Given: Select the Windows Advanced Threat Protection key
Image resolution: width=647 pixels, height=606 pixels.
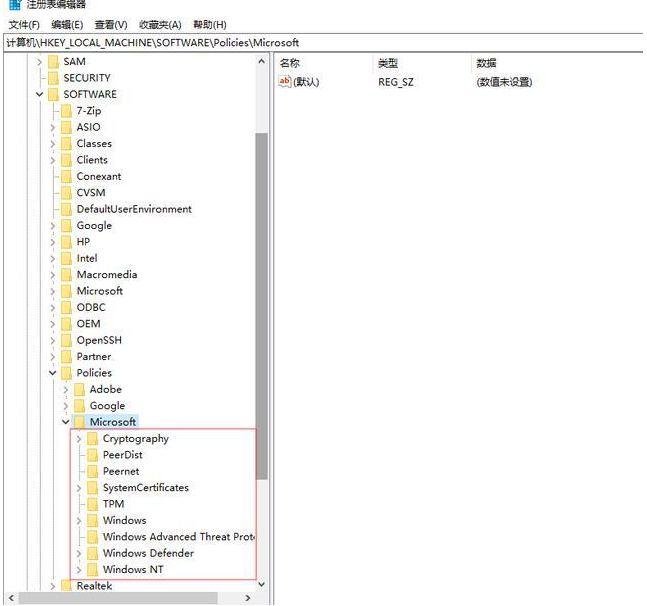Looking at the screenshot, I should [x=179, y=537].
